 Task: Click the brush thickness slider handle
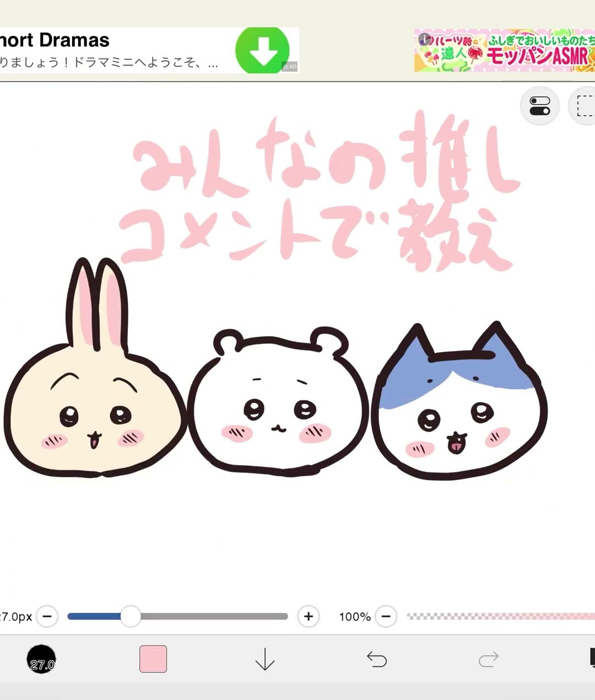tap(131, 616)
